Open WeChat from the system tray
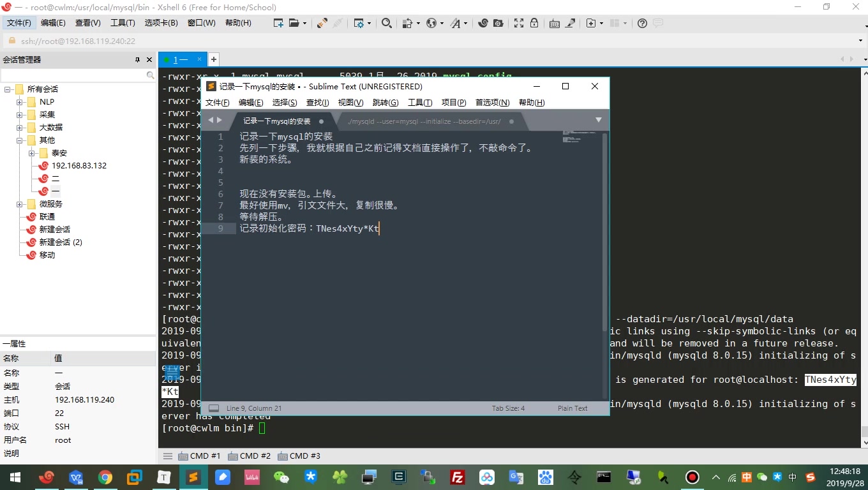 pyautogui.click(x=761, y=477)
